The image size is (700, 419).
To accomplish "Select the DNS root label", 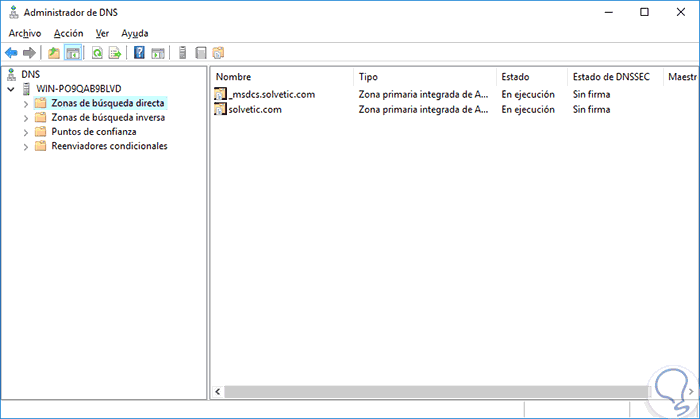I will (30, 75).
